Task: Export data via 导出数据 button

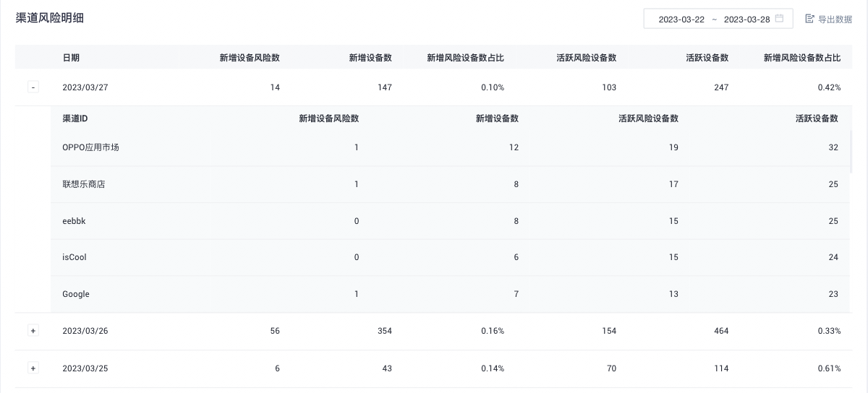Action: pyautogui.click(x=829, y=19)
